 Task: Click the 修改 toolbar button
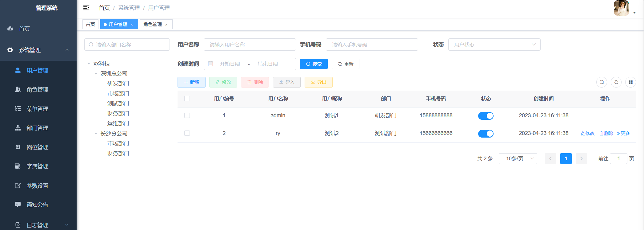click(x=223, y=82)
